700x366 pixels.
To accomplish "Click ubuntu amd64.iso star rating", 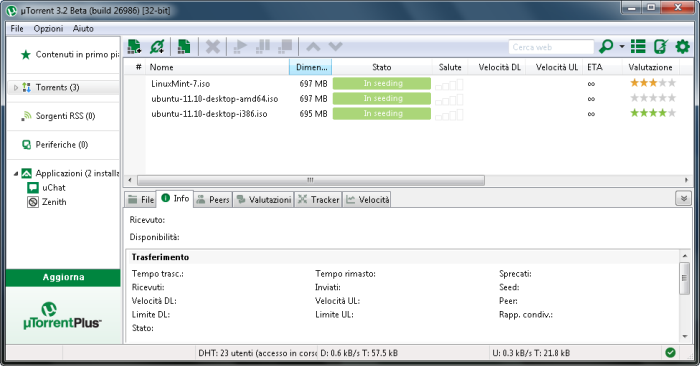I will [x=653, y=98].
